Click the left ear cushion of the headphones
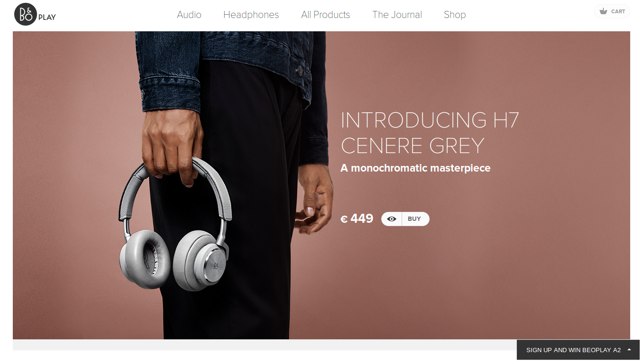This screenshot has width=643, height=364. coord(145,259)
